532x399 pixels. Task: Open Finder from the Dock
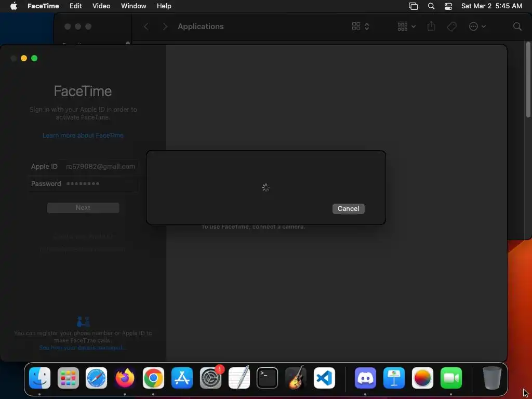click(39, 378)
